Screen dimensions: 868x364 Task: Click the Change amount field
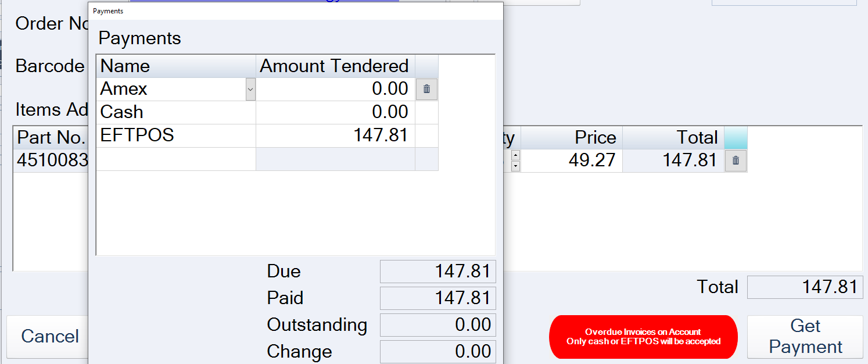(x=437, y=352)
